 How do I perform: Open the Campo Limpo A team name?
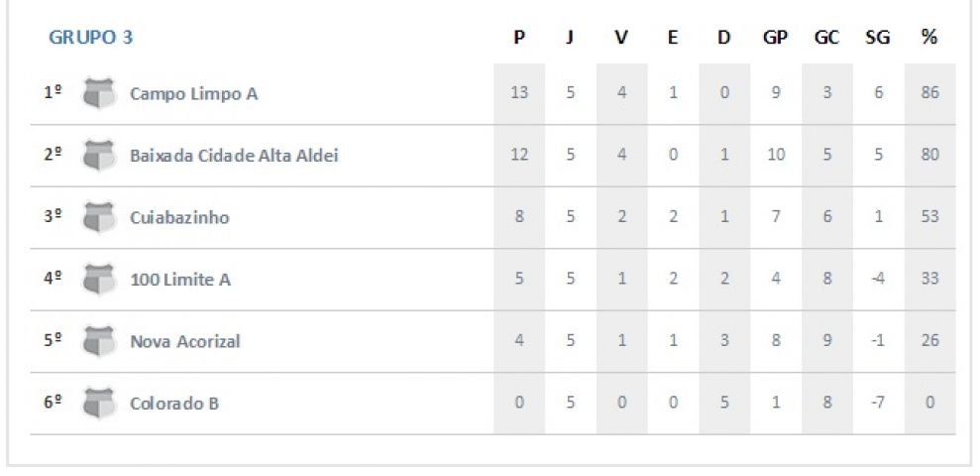(x=194, y=94)
